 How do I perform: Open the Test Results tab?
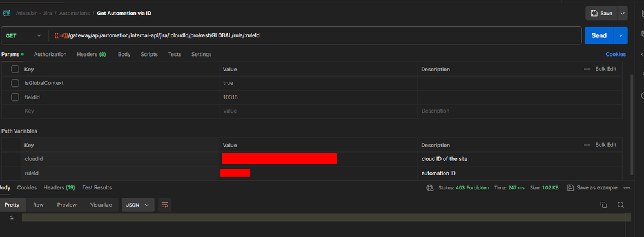coord(97,187)
